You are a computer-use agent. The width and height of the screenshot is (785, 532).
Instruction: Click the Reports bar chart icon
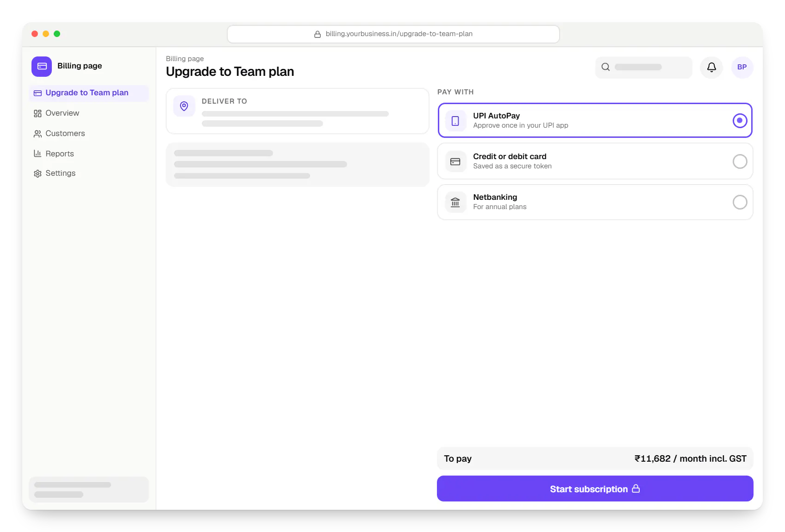(37, 154)
